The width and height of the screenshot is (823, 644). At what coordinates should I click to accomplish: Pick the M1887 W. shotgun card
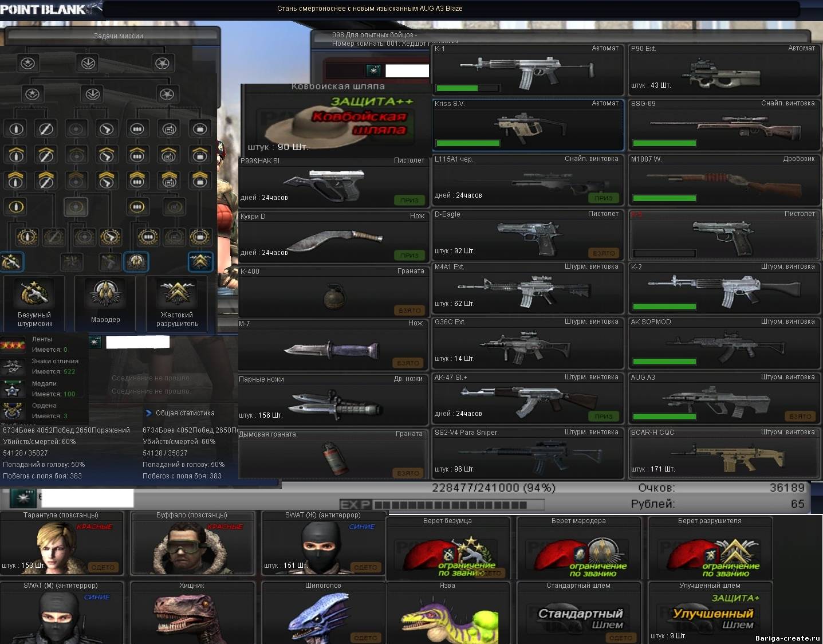[x=724, y=180]
